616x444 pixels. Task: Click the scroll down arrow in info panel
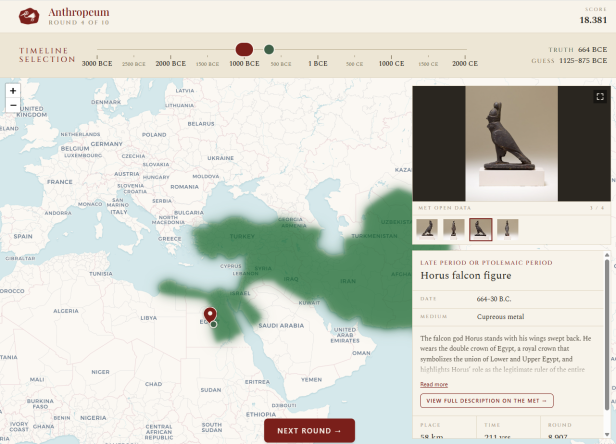tap(607, 434)
